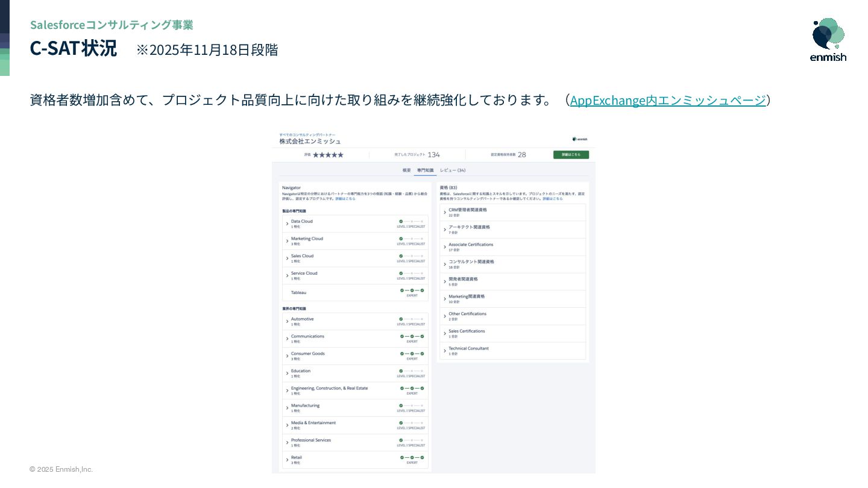Click the completed projects count 134
Screen dimensions: 868x488
coord(433,155)
